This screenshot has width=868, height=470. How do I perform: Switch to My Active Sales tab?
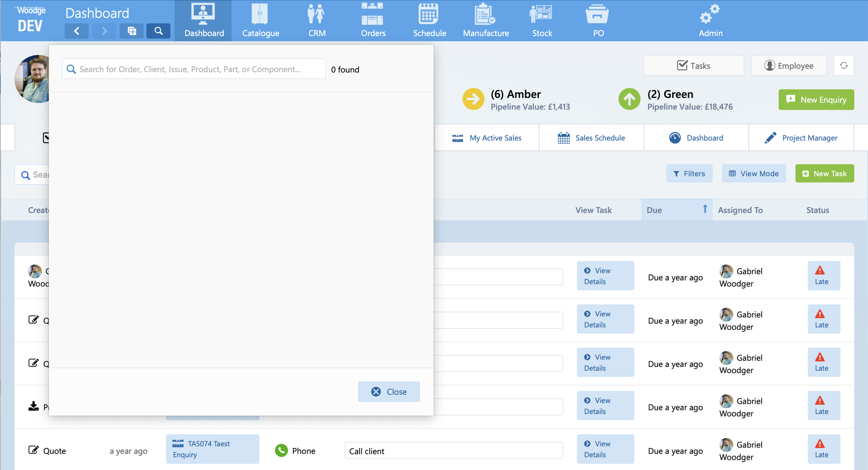pyautogui.click(x=486, y=138)
